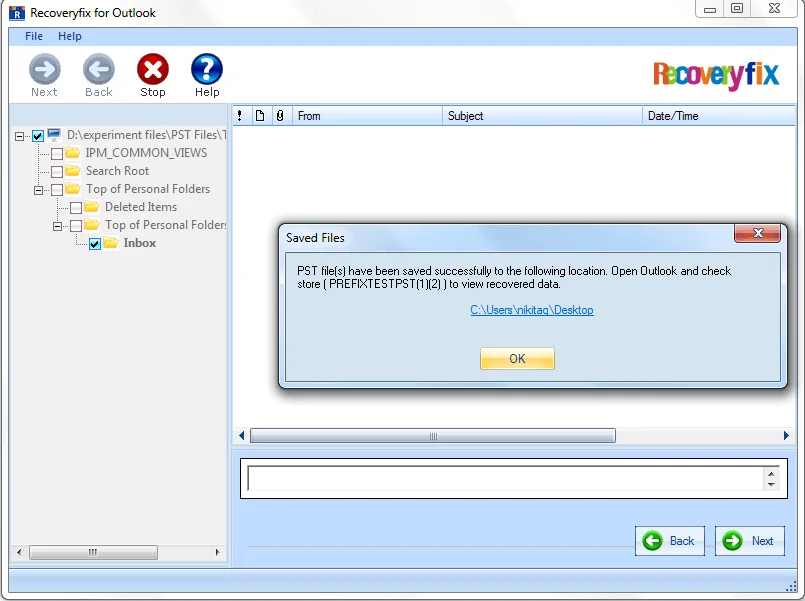The image size is (805, 601).
Task: Uncheck the Inbox checkbox
Action: coord(95,244)
